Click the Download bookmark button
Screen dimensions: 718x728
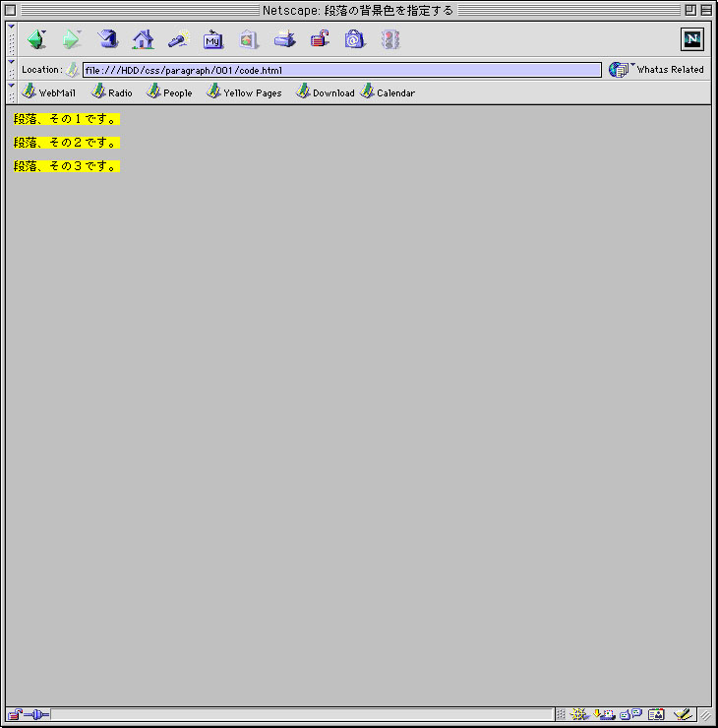(326, 92)
